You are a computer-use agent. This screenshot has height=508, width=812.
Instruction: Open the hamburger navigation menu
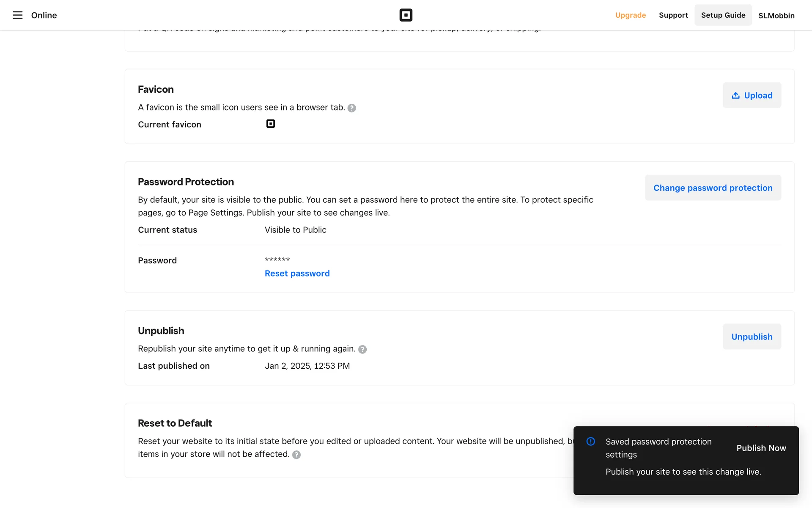coord(17,15)
